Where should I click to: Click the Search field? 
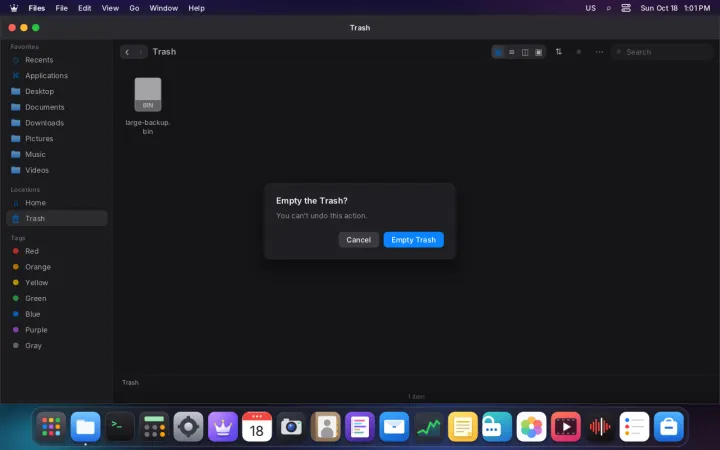tap(662, 52)
